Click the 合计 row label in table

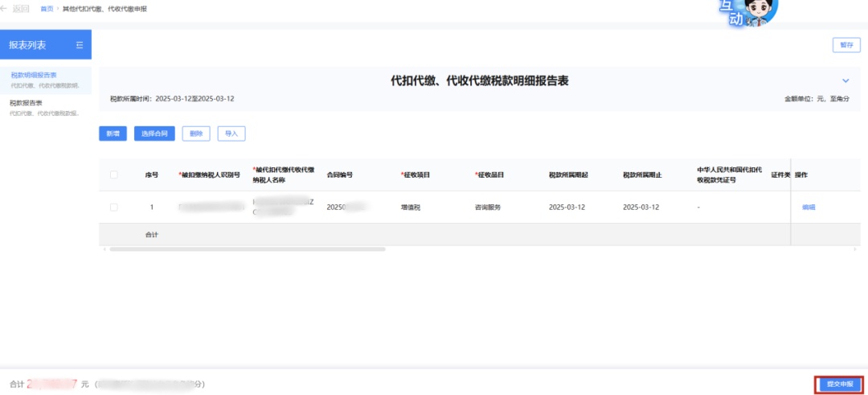152,235
